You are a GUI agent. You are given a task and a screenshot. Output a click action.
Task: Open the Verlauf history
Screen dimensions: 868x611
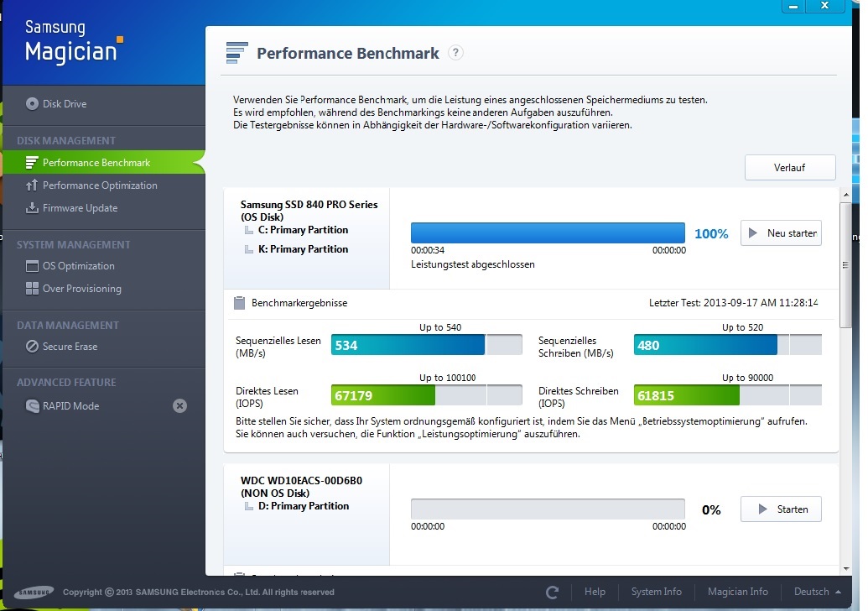point(789,167)
